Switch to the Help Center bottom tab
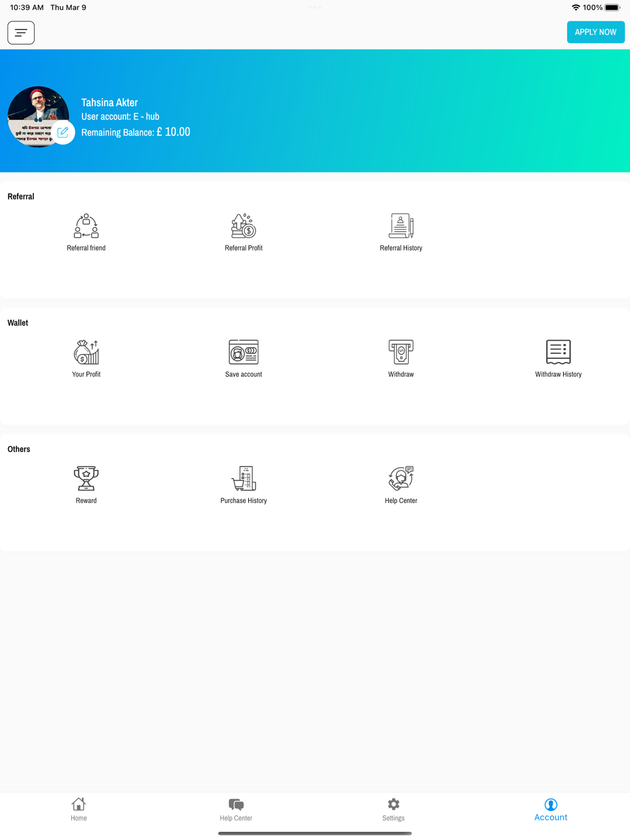This screenshot has height=840, width=630. (x=236, y=810)
